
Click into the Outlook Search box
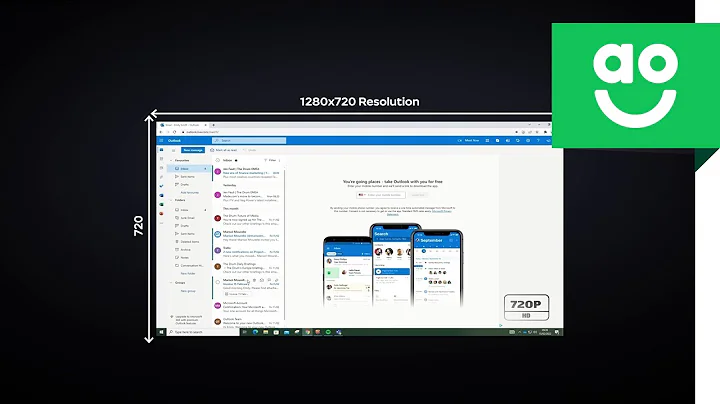point(249,140)
